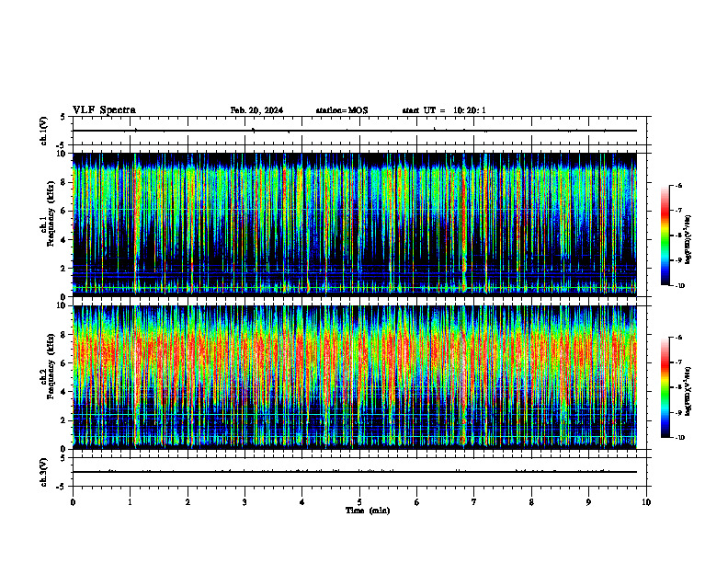Select the "Feb. 20, 2024" date text
This screenshot has width=728, height=563.
tap(256, 110)
